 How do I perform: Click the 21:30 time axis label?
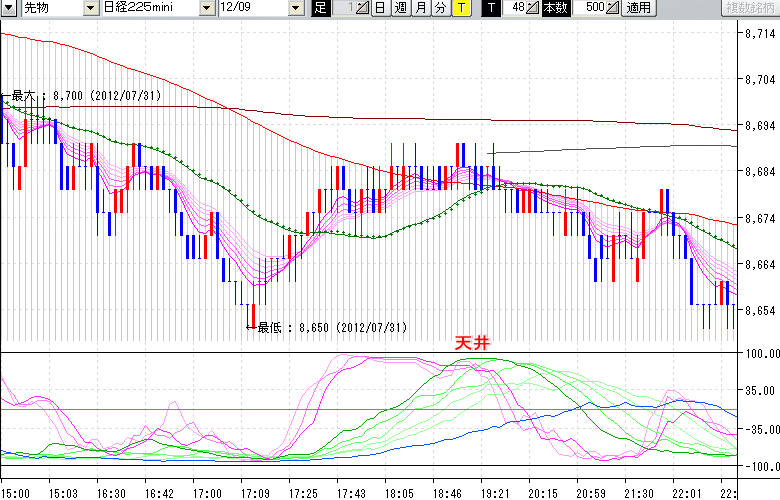coord(639,494)
